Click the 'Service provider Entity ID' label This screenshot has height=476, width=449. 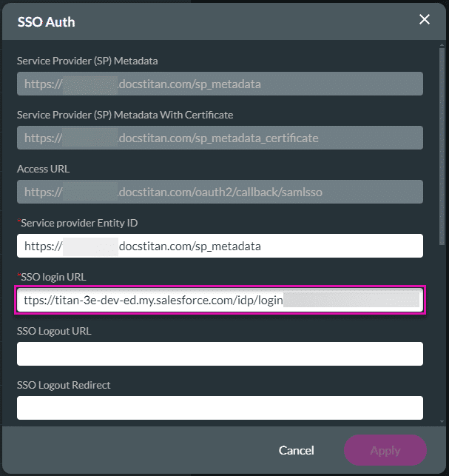(79, 223)
